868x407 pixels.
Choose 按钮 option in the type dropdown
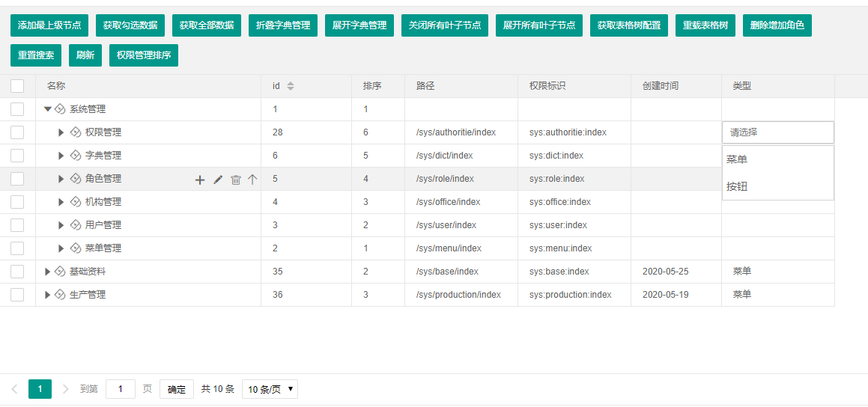tap(737, 186)
